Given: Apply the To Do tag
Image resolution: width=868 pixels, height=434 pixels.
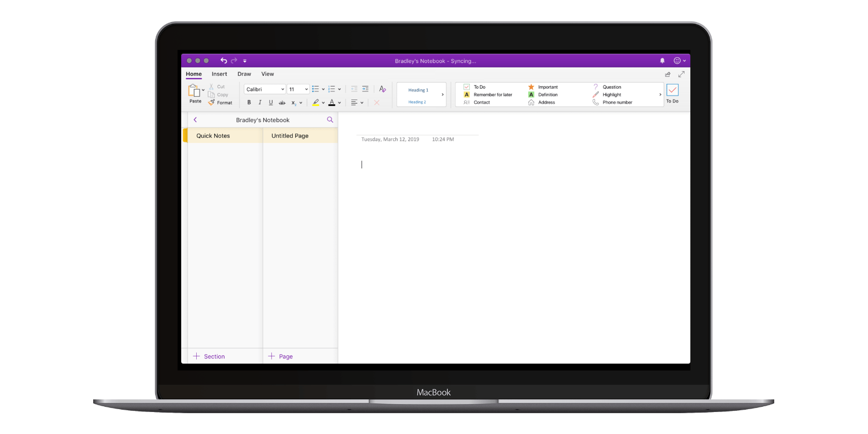Looking at the screenshot, I should click(476, 87).
